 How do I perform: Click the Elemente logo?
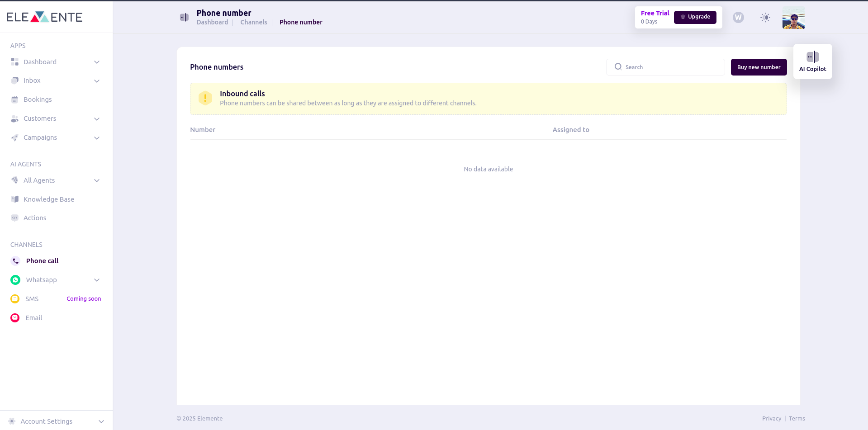tap(44, 17)
